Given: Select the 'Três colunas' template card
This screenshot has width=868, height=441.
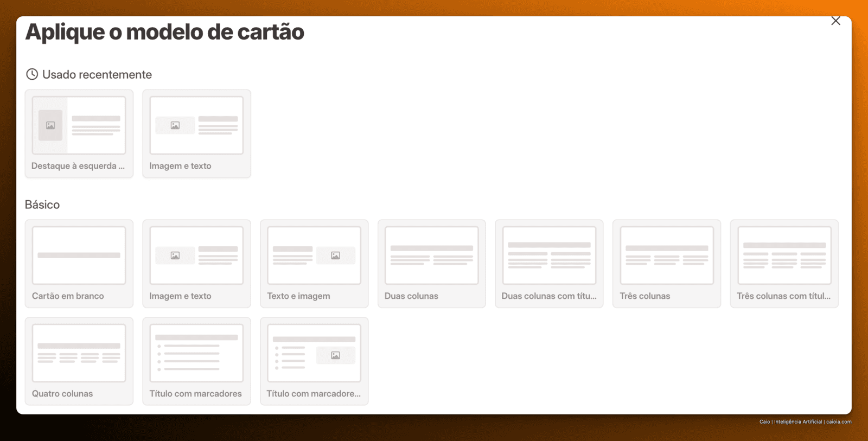Looking at the screenshot, I should pos(667,264).
